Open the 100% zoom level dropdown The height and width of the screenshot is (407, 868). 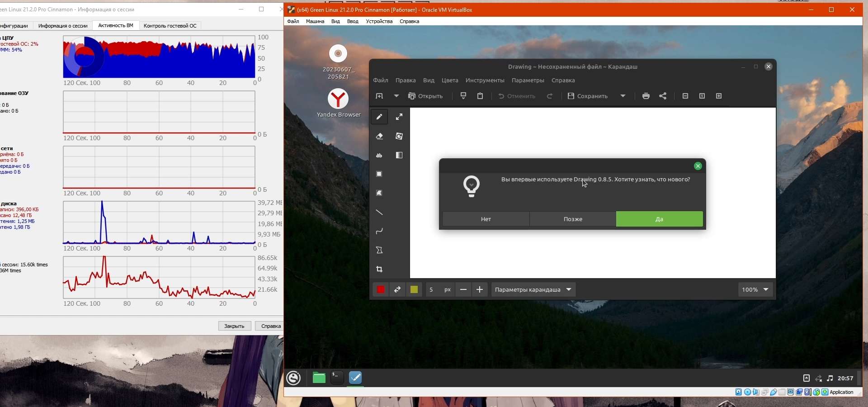[755, 290]
